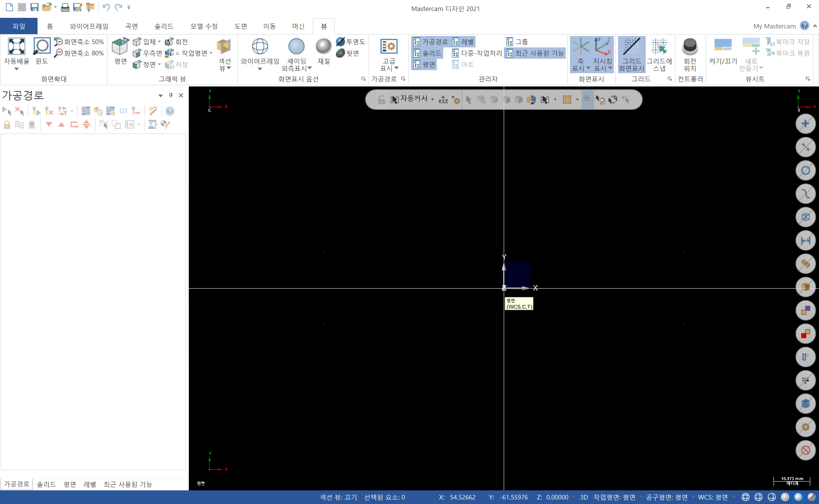Toggle the 레벨 manager panel

[x=463, y=42]
